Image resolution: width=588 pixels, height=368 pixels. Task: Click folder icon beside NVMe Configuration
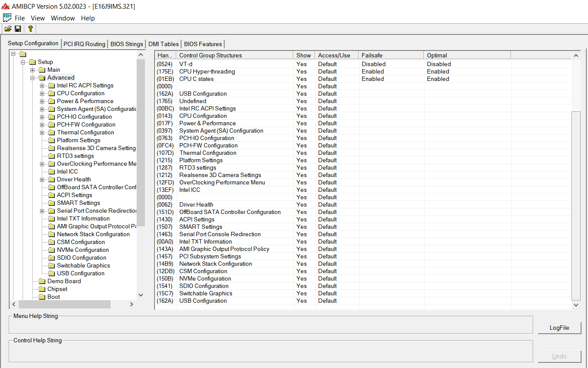tap(51, 250)
